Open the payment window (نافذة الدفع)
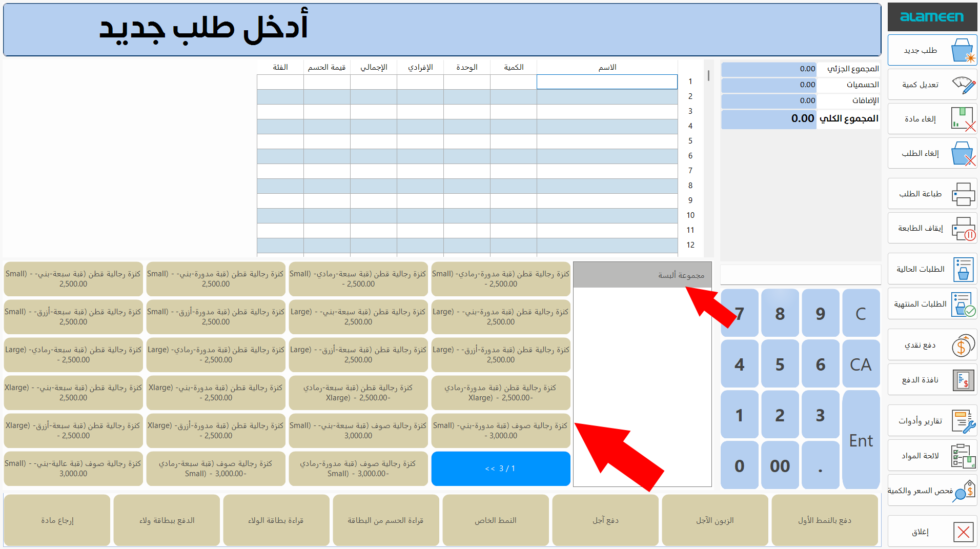The width and height of the screenshot is (980, 549). click(931, 379)
